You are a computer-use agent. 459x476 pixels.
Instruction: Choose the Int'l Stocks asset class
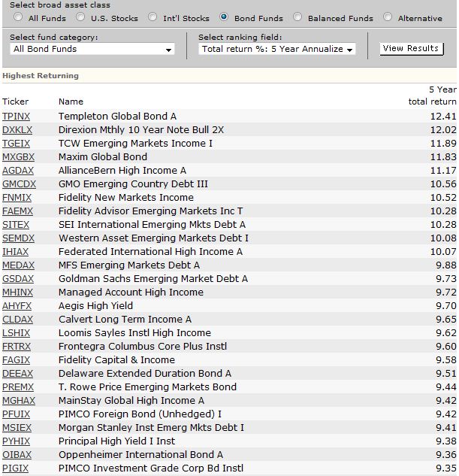(152, 17)
